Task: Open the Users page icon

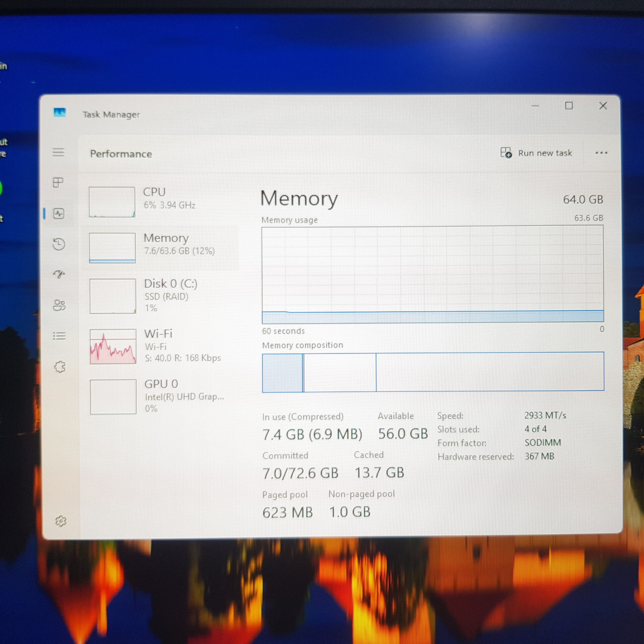Action: point(59,305)
